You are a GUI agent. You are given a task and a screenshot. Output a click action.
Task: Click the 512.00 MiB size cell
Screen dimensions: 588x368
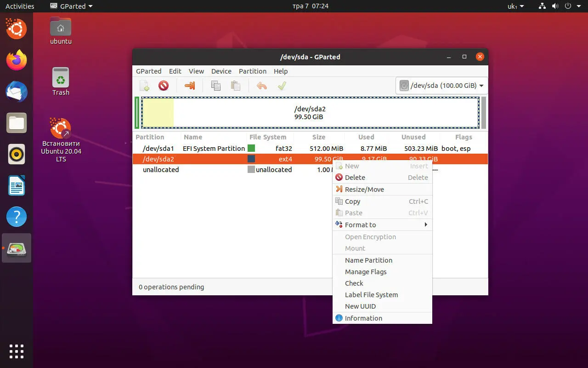point(327,149)
